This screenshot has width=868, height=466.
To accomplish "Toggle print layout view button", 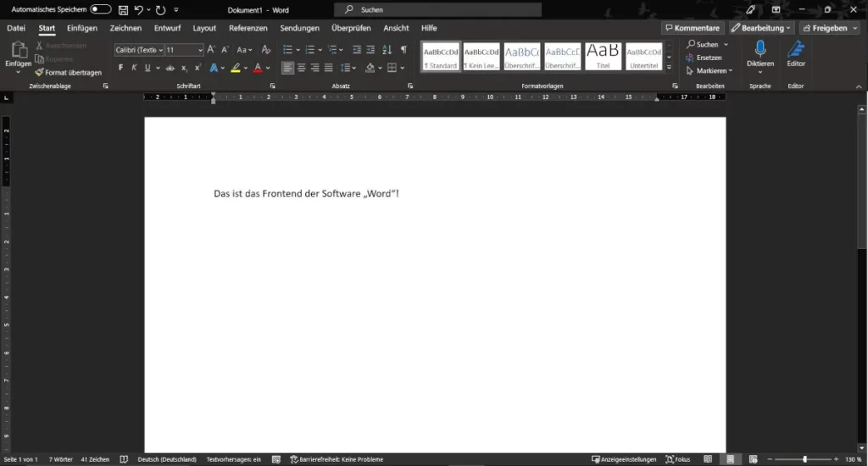I will (730, 459).
